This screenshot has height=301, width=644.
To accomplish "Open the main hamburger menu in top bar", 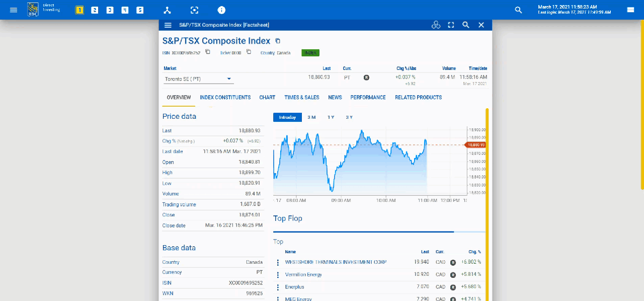I will click(x=14, y=10).
